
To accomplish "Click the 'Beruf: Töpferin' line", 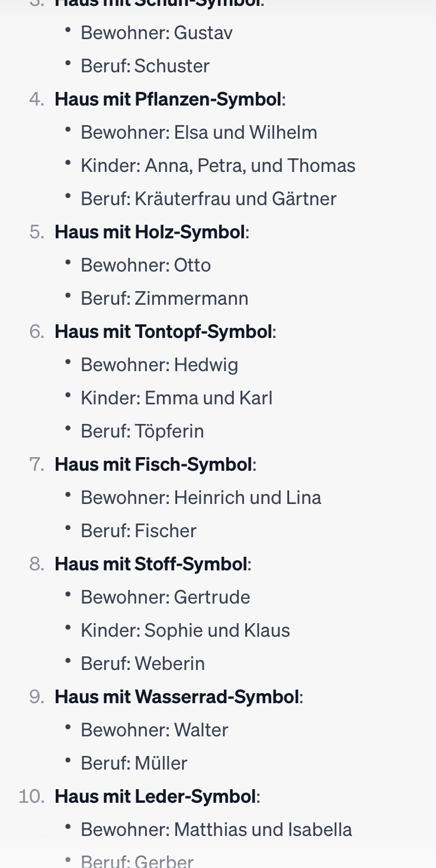I will tap(142, 431).
